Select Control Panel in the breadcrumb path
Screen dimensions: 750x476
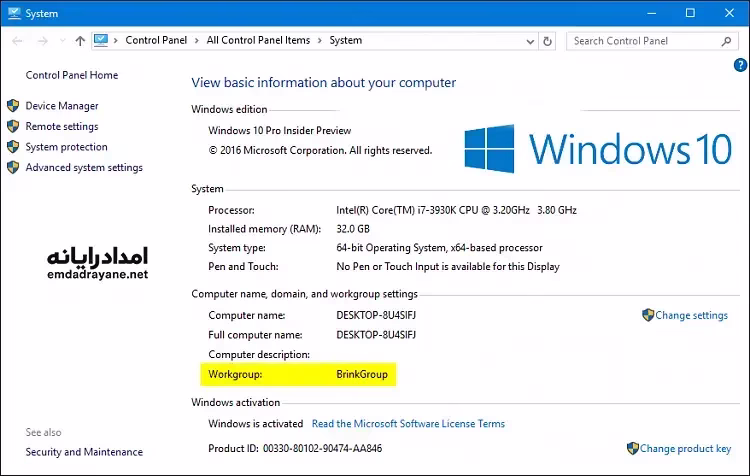[x=157, y=41]
